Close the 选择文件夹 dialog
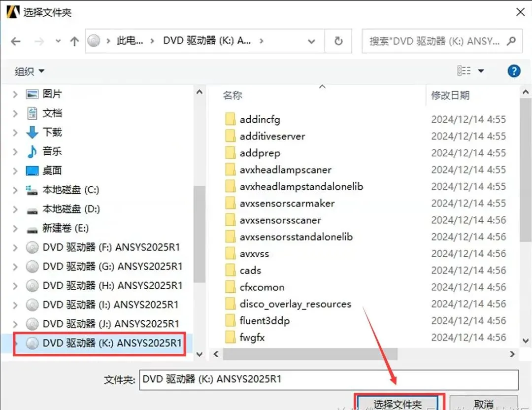Viewport: 532px width, 410px height. pyautogui.click(x=520, y=12)
